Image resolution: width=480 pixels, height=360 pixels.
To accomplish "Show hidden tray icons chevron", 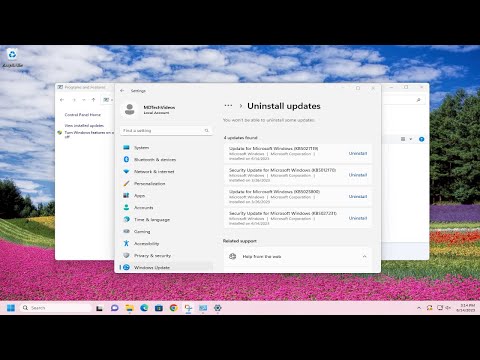I will click(x=419, y=308).
